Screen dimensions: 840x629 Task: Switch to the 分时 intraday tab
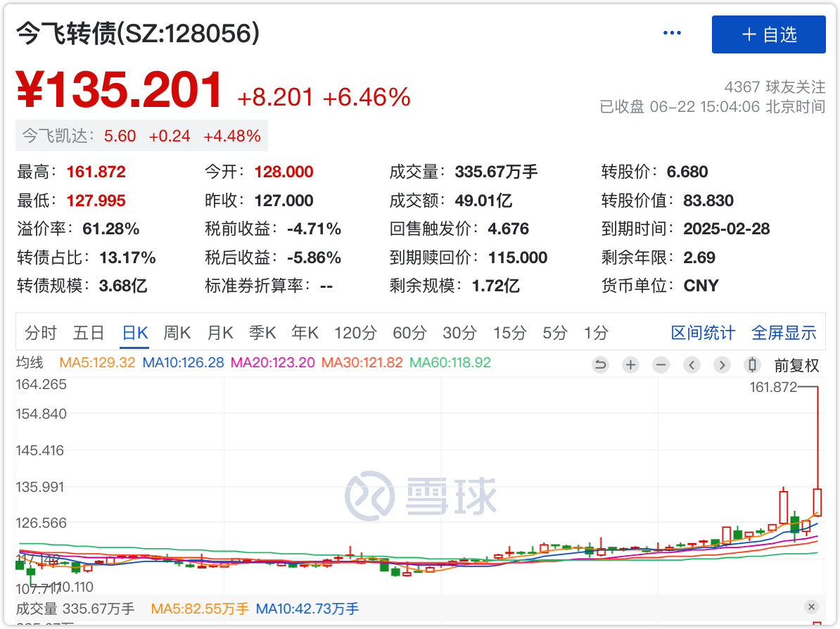click(40, 333)
